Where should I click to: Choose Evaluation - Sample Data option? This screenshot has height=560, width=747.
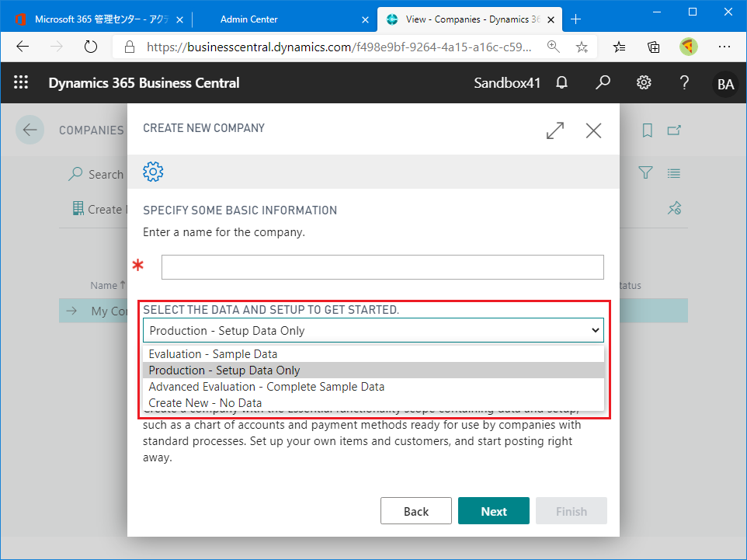tap(373, 354)
